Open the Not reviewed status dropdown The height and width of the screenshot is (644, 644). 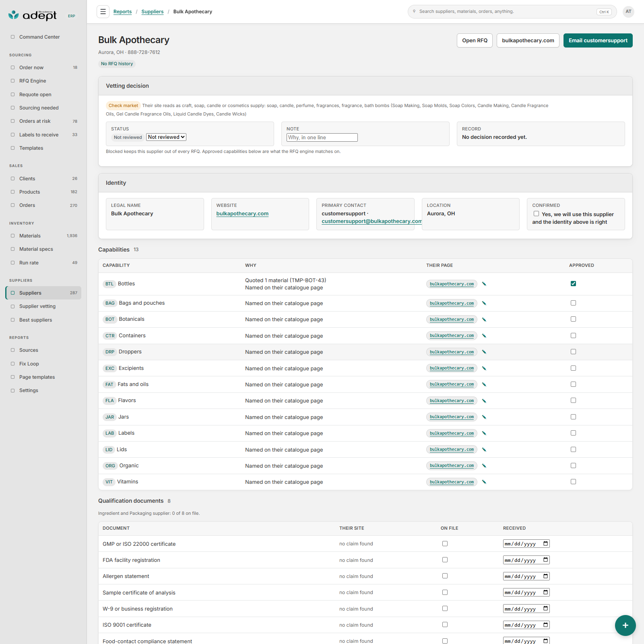click(x=166, y=137)
